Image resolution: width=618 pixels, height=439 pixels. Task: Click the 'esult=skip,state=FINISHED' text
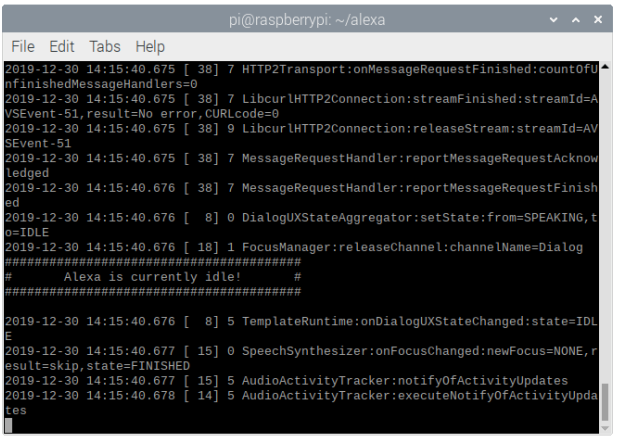pos(97,366)
